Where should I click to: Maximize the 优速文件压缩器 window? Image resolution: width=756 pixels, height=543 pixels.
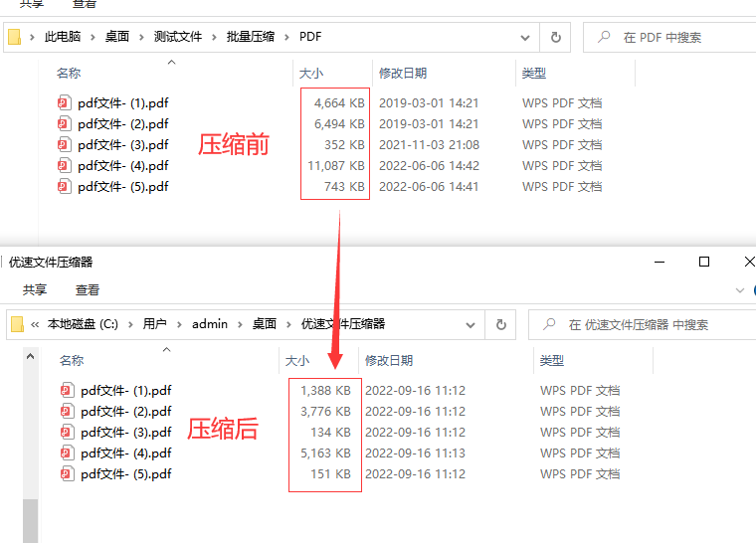click(704, 262)
